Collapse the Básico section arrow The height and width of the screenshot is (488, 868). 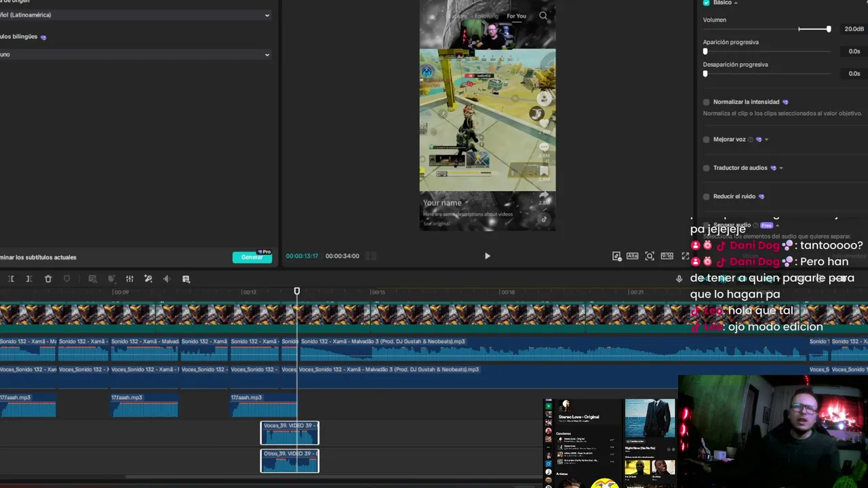pyautogui.click(x=736, y=3)
